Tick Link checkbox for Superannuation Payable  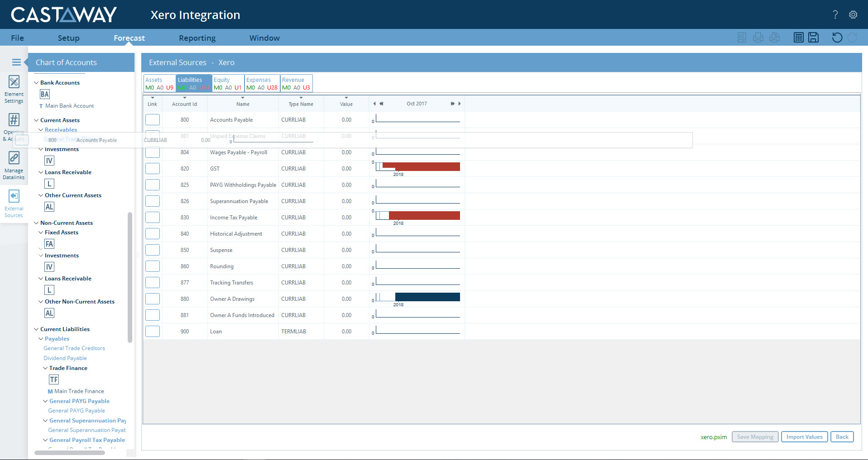(x=153, y=201)
